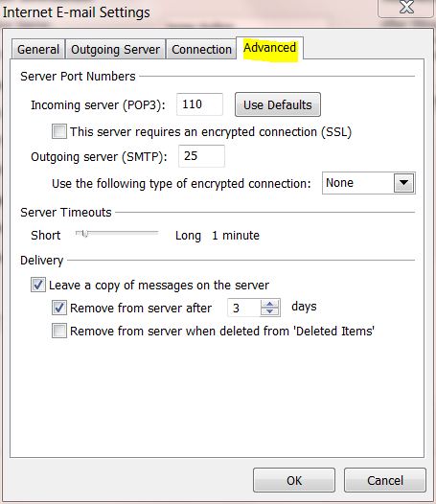Click the Incoming server POP3 port field
Screen dimensions: 436x504
tap(199, 104)
